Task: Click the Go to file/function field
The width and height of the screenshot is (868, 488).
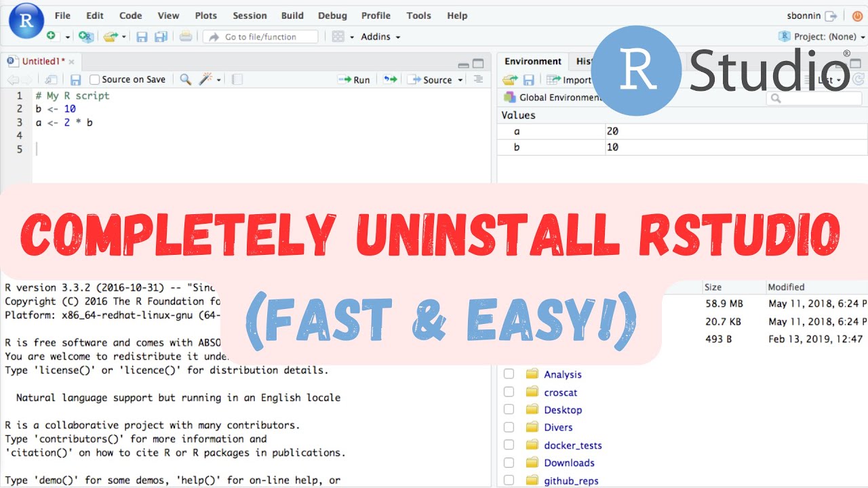Action: [x=260, y=37]
